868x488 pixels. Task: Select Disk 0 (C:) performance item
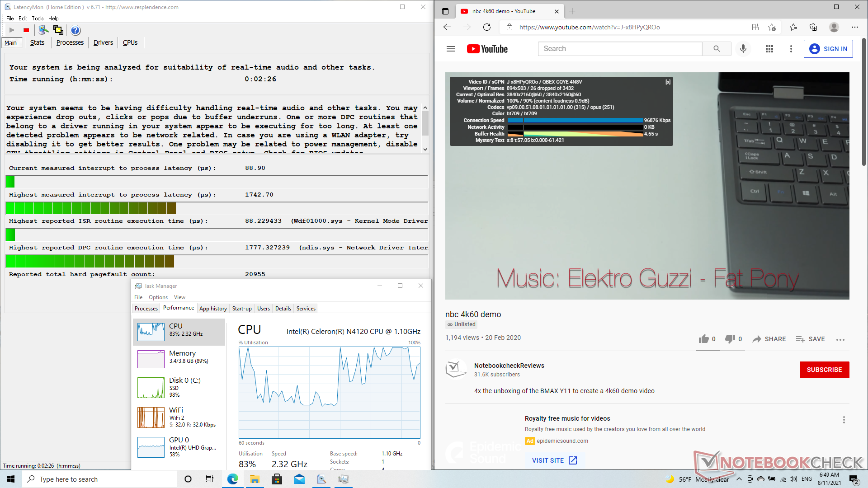179,387
